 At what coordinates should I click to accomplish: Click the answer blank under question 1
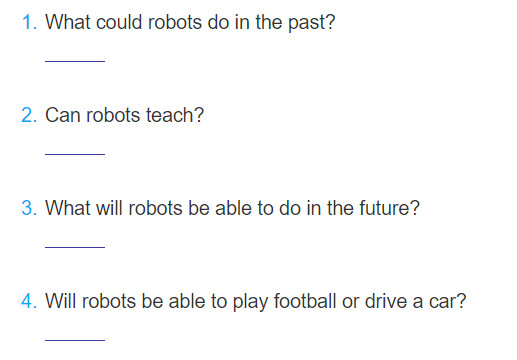coord(75,61)
